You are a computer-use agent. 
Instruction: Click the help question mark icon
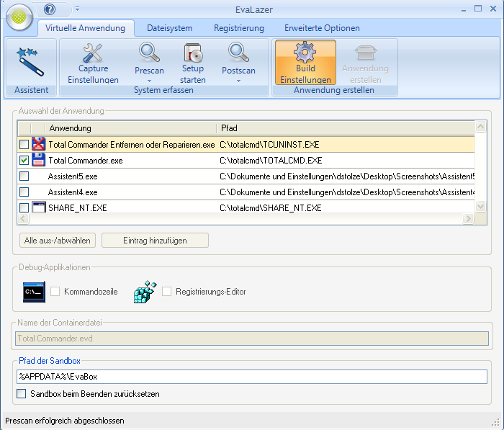50,9
